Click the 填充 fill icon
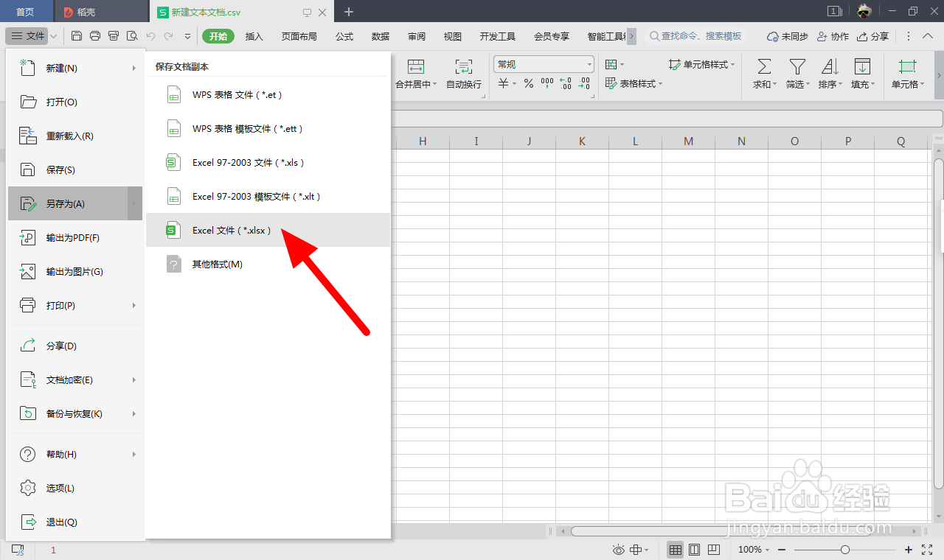Image resolution: width=944 pixels, height=560 pixels. click(862, 66)
